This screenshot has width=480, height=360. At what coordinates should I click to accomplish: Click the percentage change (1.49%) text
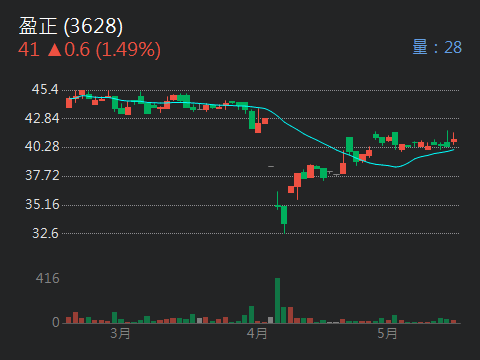[x=128, y=50]
